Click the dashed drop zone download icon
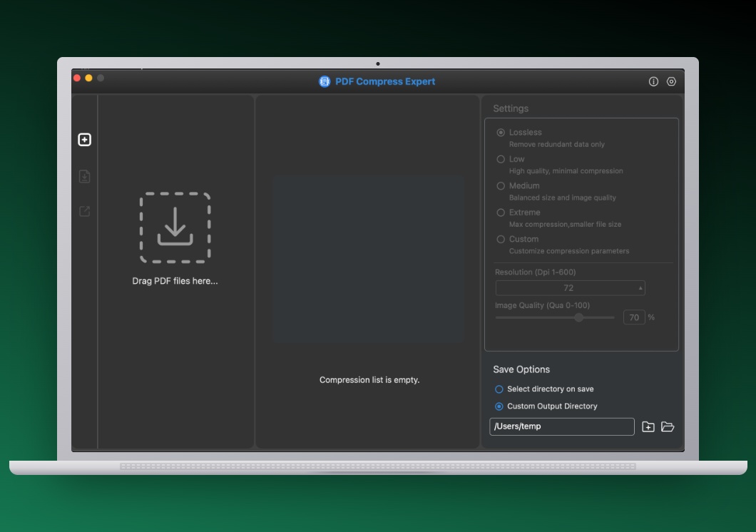Image resolution: width=756 pixels, height=532 pixels. 175,227
